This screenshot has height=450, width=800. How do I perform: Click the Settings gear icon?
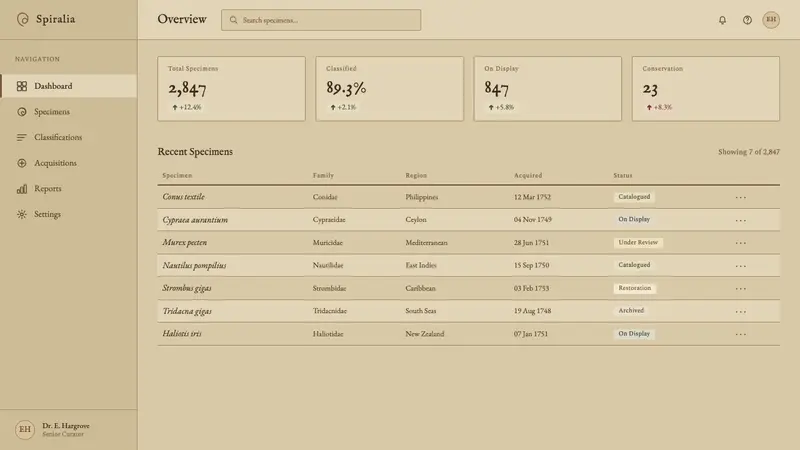click(21, 214)
